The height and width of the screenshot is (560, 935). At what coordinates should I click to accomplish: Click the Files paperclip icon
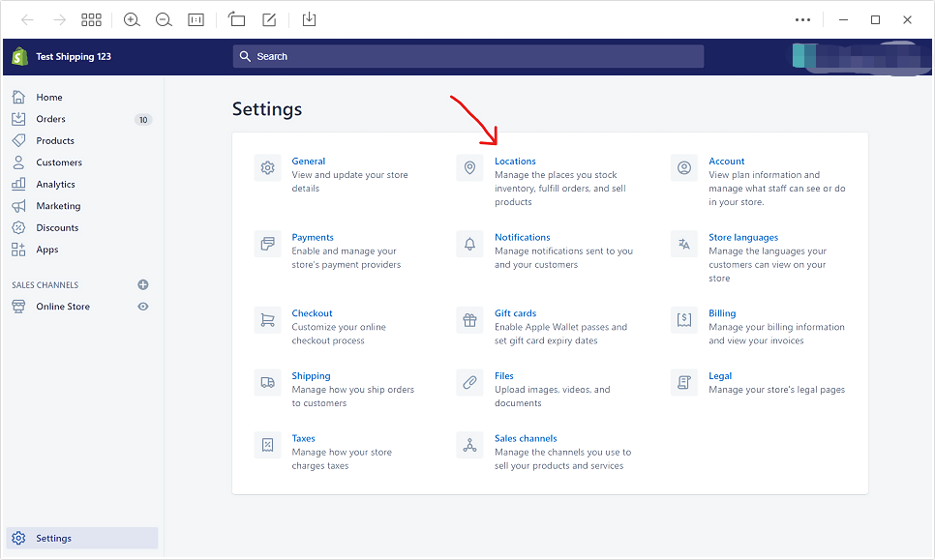point(469,382)
